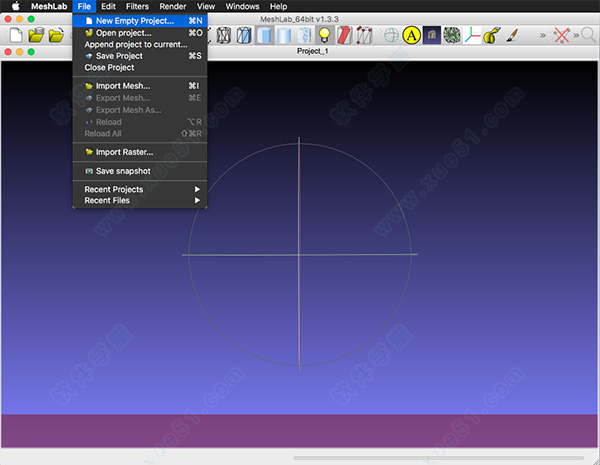Open the Windows menu

click(242, 6)
